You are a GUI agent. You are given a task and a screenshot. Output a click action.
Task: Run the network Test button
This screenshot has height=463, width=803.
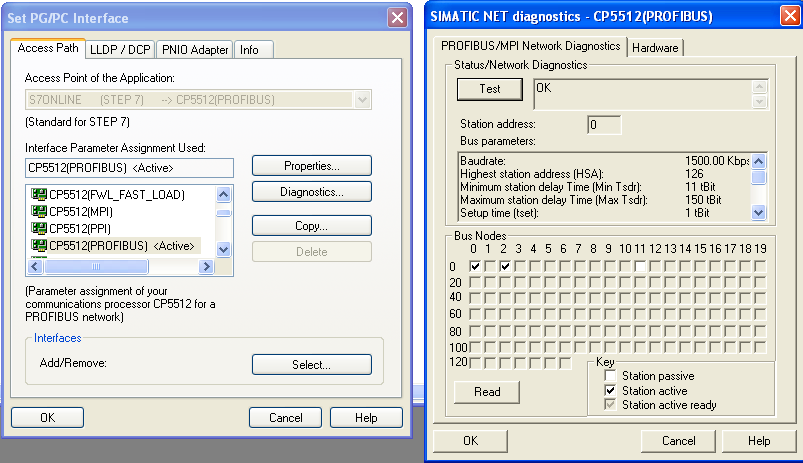coord(490,89)
